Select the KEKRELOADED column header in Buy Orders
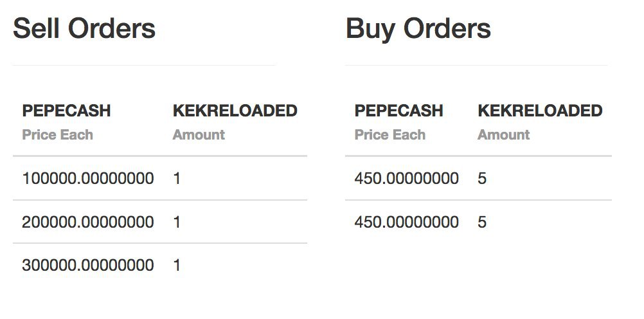 (540, 111)
